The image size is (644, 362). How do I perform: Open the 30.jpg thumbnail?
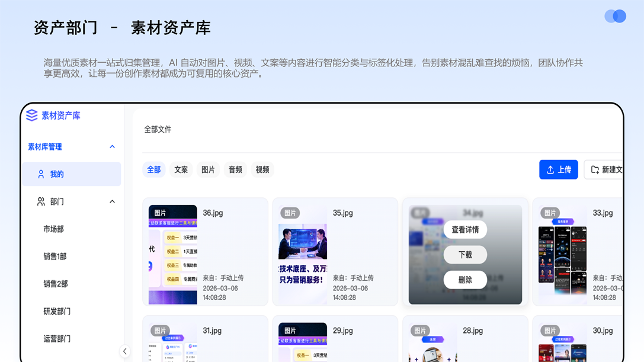pyautogui.click(x=563, y=342)
